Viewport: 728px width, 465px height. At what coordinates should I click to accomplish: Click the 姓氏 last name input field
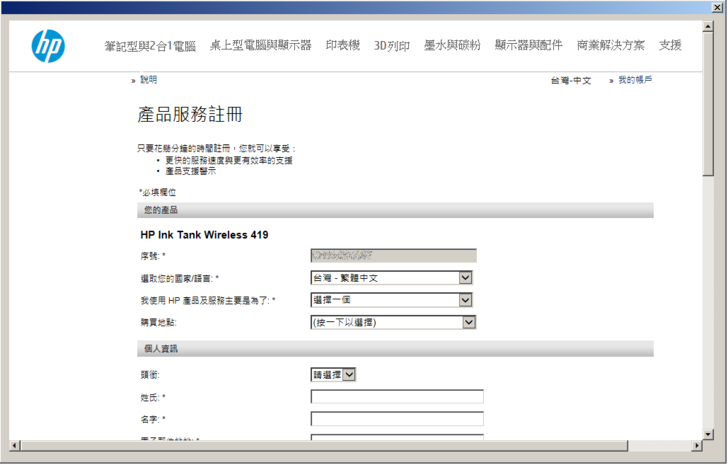[397, 397]
